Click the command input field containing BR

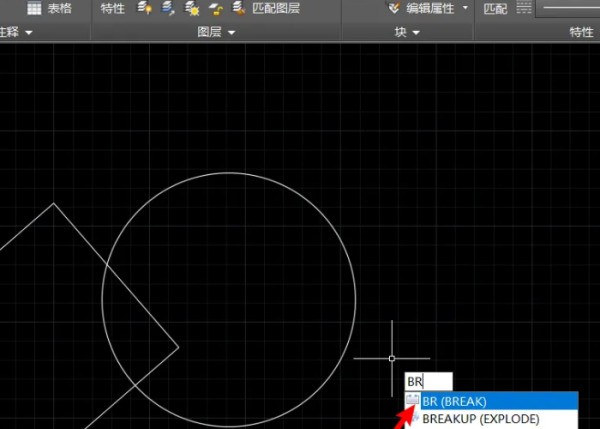coord(428,381)
